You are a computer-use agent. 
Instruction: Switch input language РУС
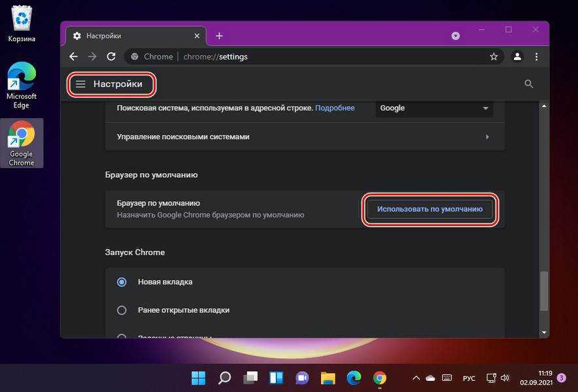click(x=469, y=378)
